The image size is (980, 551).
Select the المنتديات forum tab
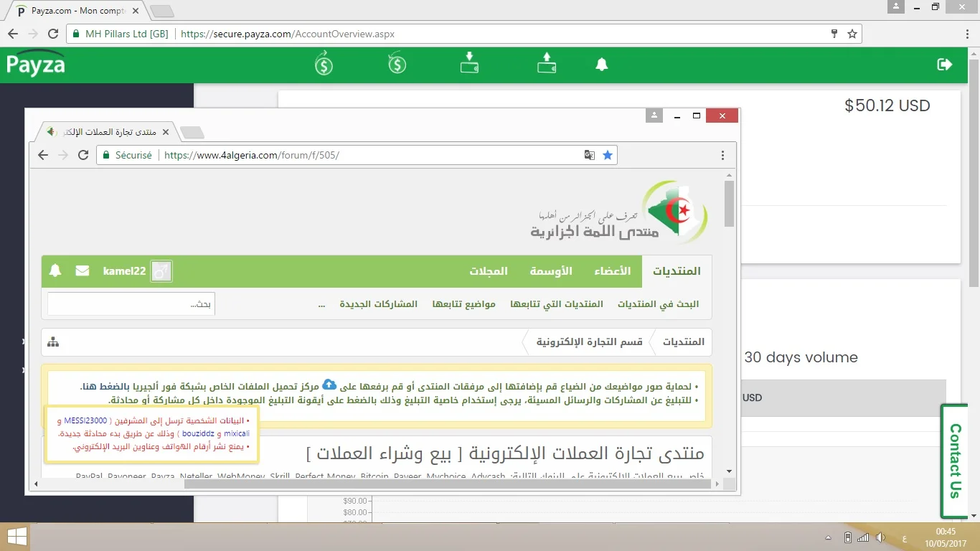(x=676, y=271)
